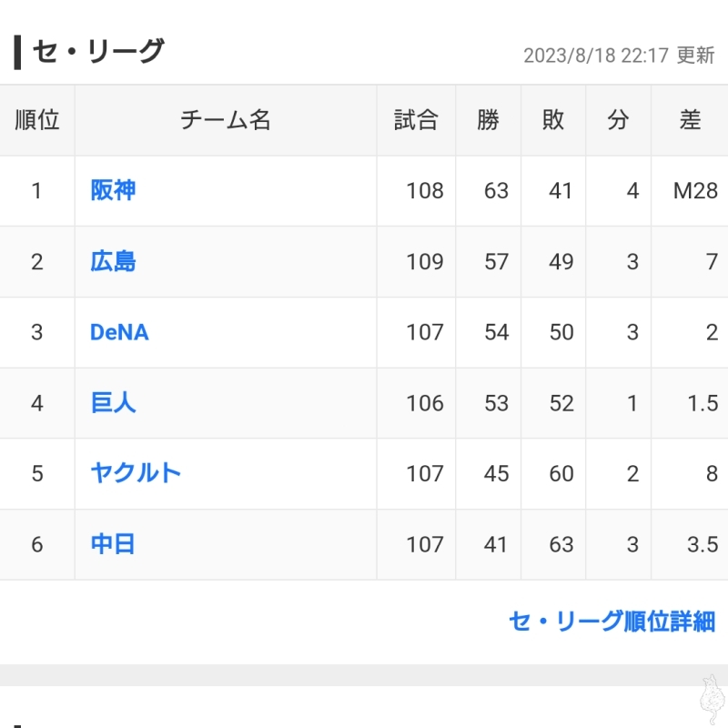728x728 pixels.
Task: Open the 広島 team link
Action: (113, 261)
